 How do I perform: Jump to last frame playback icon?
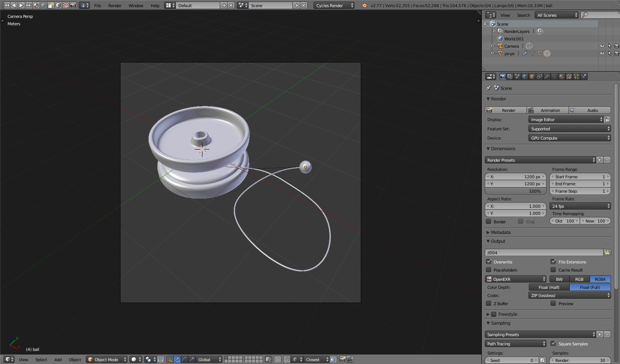click(29, 5)
